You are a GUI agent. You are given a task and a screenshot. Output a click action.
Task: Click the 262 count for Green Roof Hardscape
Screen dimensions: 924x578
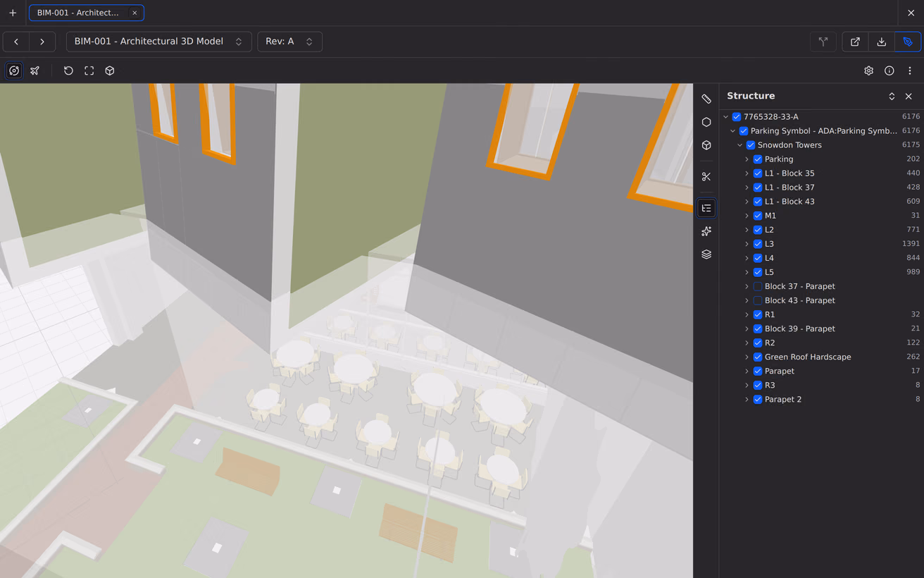pos(913,357)
